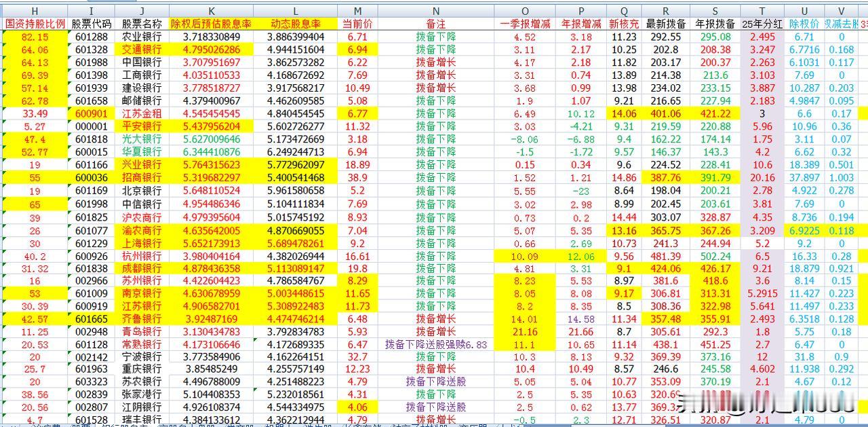Image resolution: width=868 pixels, height=427 pixels.
Task: Select the 常熟银行 name cell
Action: pos(141,344)
